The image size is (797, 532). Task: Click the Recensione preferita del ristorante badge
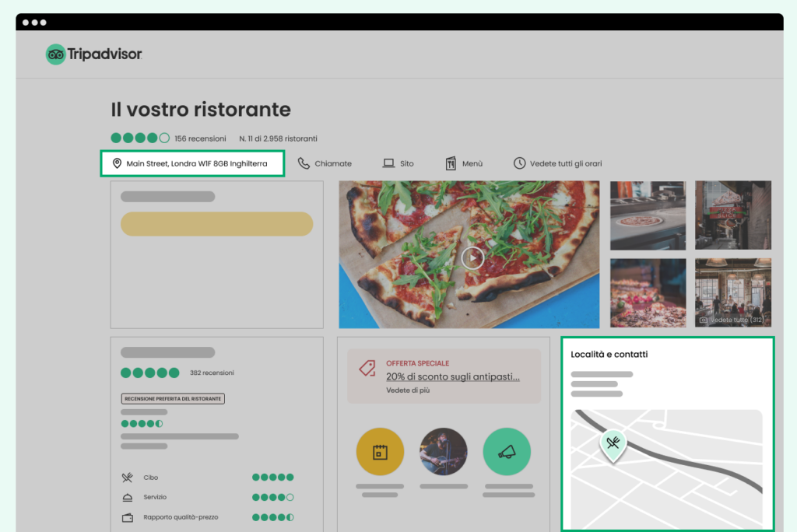coord(173,398)
